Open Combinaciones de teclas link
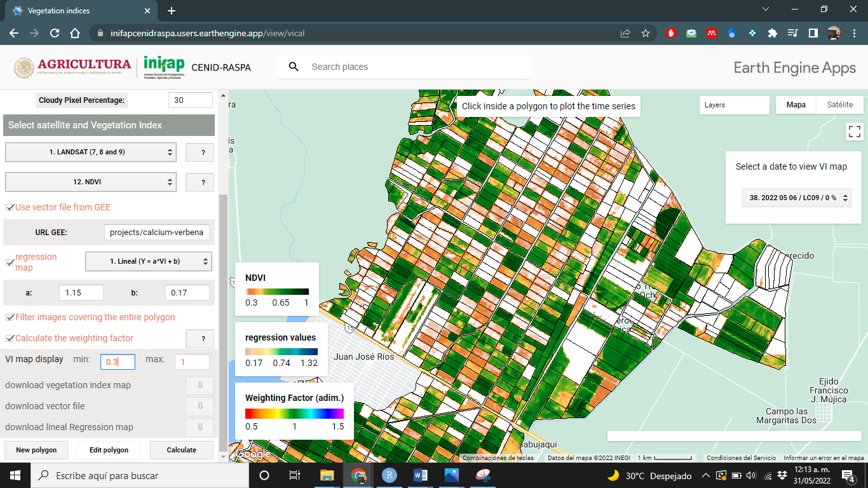Screen dimensions: 868x488 click(498, 458)
